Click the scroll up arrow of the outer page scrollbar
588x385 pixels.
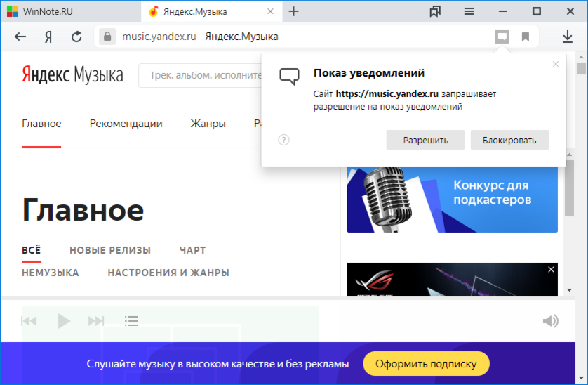click(581, 57)
